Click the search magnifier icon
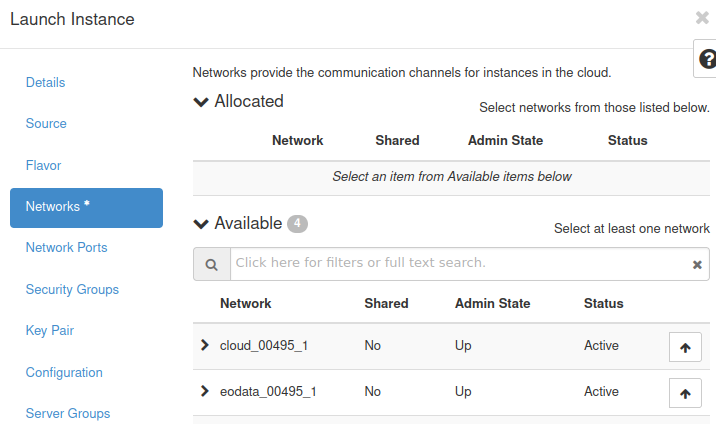Image resolution: width=716 pixels, height=424 pixels. [212, 264]
